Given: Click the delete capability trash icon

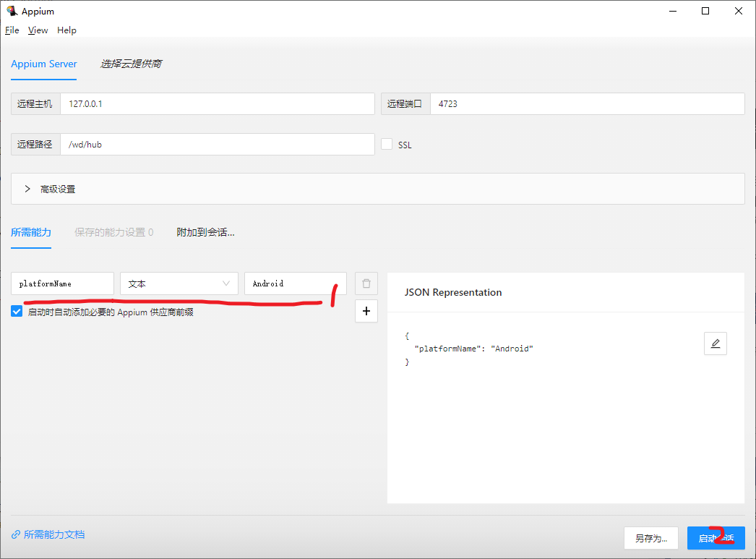Looking at the screenshot, I should click(x=366, y=283).
